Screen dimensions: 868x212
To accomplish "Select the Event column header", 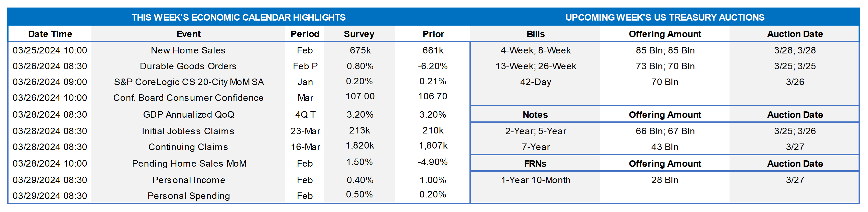I will [x=188, y=34].
